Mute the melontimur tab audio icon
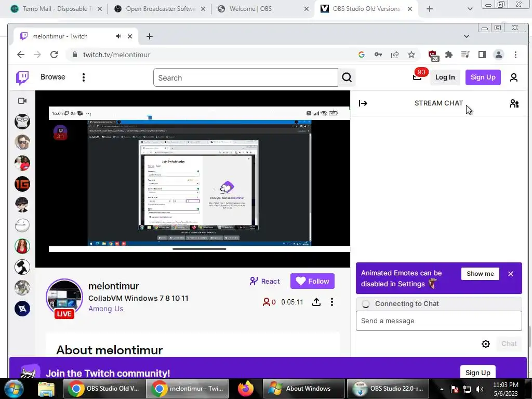Screen dimensions: 532x399 [x=118, y=36]
